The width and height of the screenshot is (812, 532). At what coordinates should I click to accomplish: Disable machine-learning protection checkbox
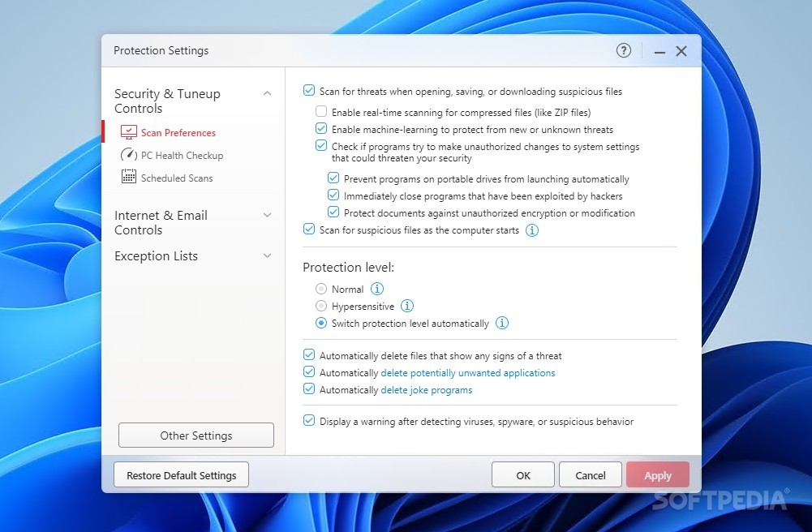click(321, 128)
